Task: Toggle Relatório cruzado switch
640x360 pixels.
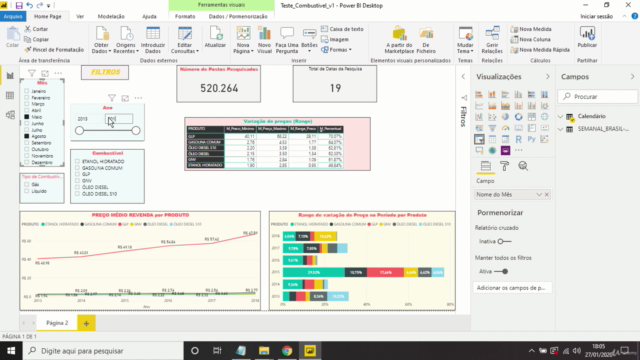Action: coord(504,241)
